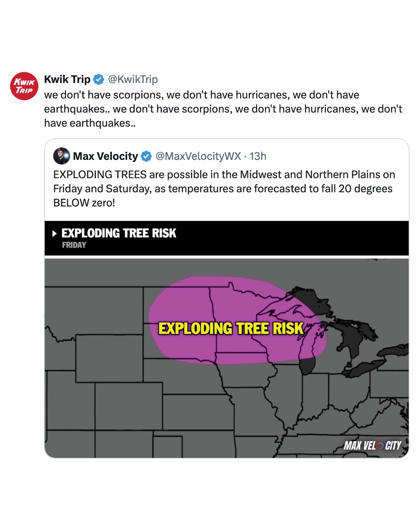Click the red Kwik Trip logo avatar

tap(24, 86)
